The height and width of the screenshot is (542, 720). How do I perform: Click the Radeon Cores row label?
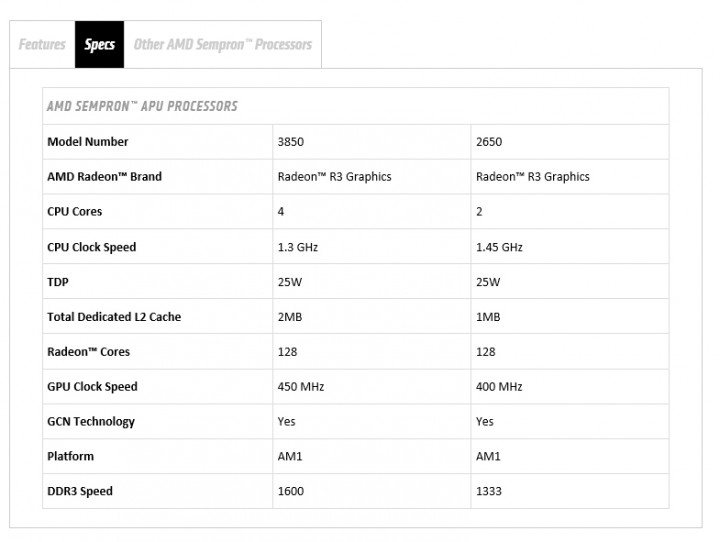(x=89, y=352)
